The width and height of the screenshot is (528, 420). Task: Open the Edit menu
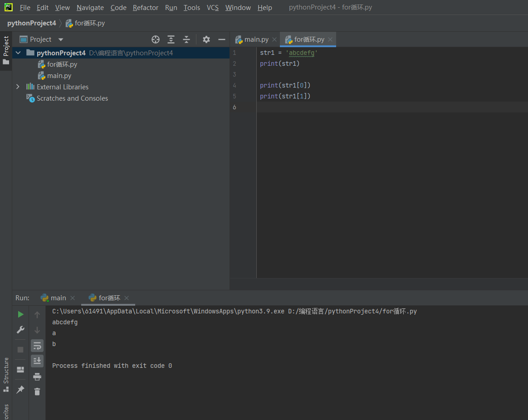tap(43, 7)
